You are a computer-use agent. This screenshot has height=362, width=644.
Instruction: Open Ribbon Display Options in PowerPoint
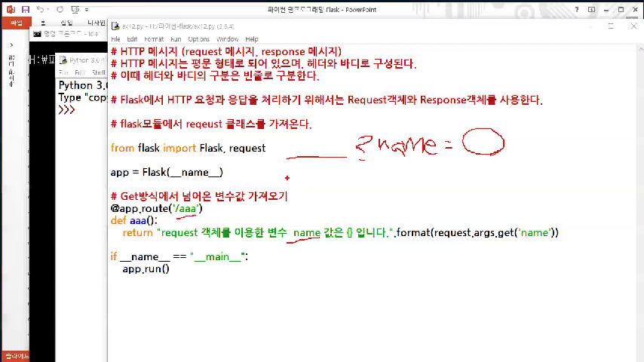point(591,10)
